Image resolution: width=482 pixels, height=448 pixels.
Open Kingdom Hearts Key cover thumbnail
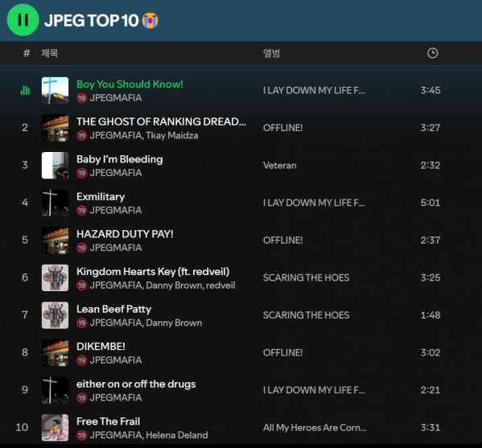click(55, 277)
